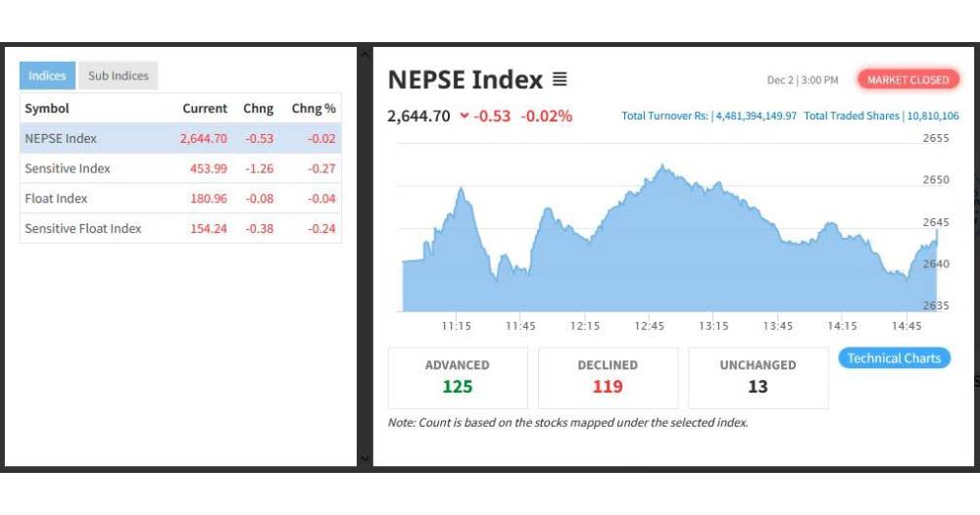This screenshot has width=980, height=515.
Task: Click the red down-arrow change indicator
Action: click(464, 117)
